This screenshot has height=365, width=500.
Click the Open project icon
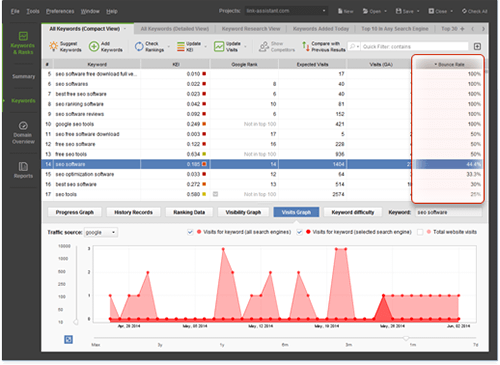(x=365, y=11)
